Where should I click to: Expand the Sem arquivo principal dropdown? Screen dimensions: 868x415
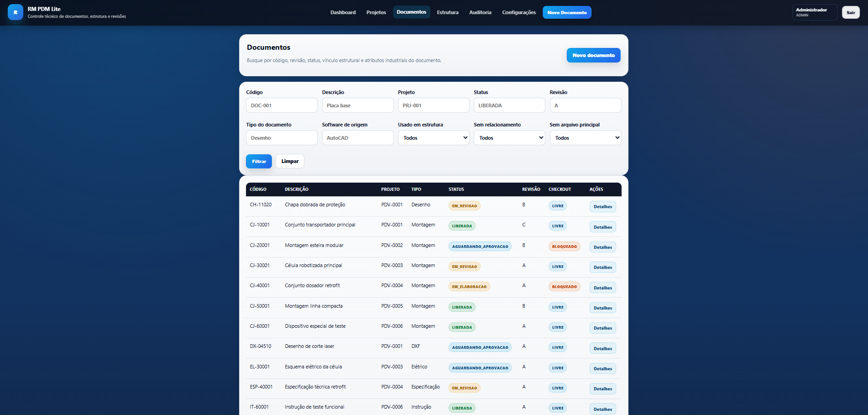point(586,138)
